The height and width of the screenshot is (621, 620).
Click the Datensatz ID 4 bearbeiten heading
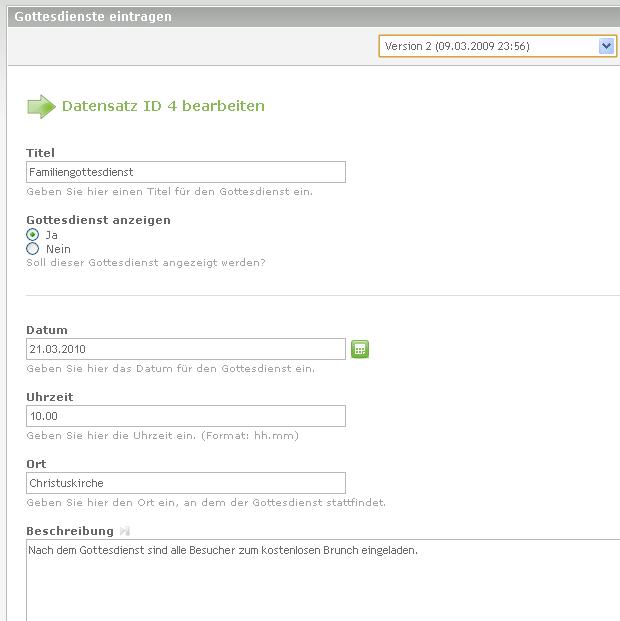tap(163, 106)
